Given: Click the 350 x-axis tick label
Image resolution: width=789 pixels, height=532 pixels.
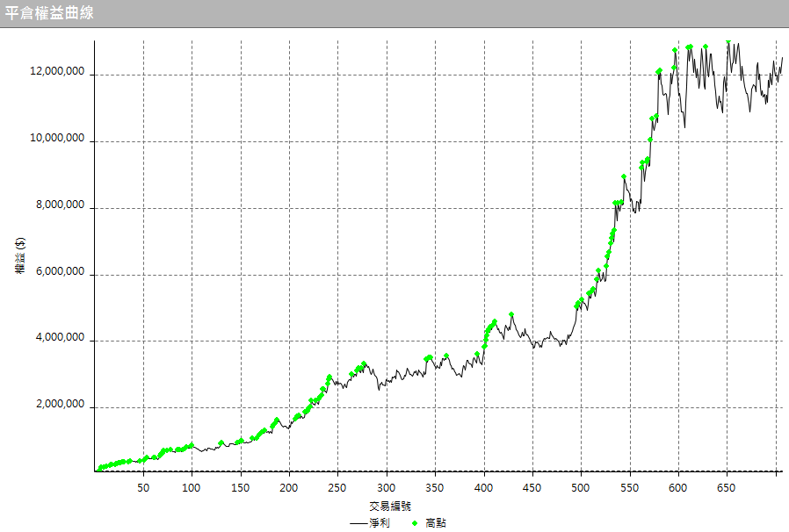Looking at the screenshot, I should click(x=435, y=488).
